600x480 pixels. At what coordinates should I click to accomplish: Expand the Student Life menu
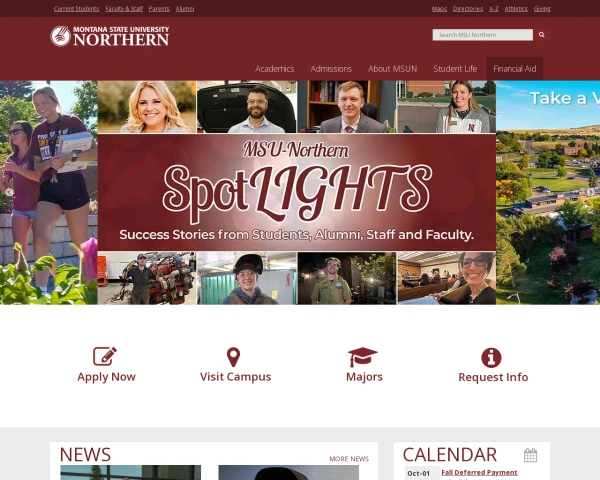click(x=455, y=69)
